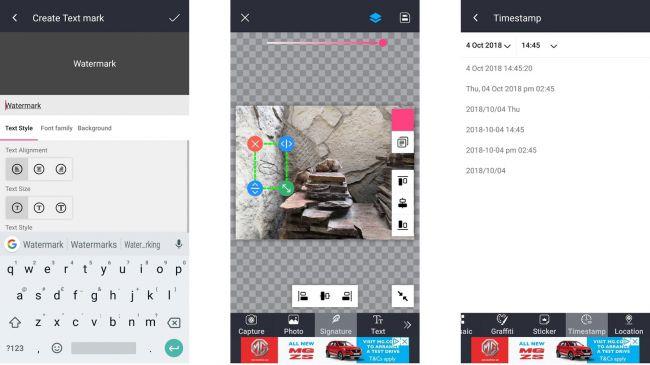
Task: Align signature to left edge
Action: pos(303,296)
